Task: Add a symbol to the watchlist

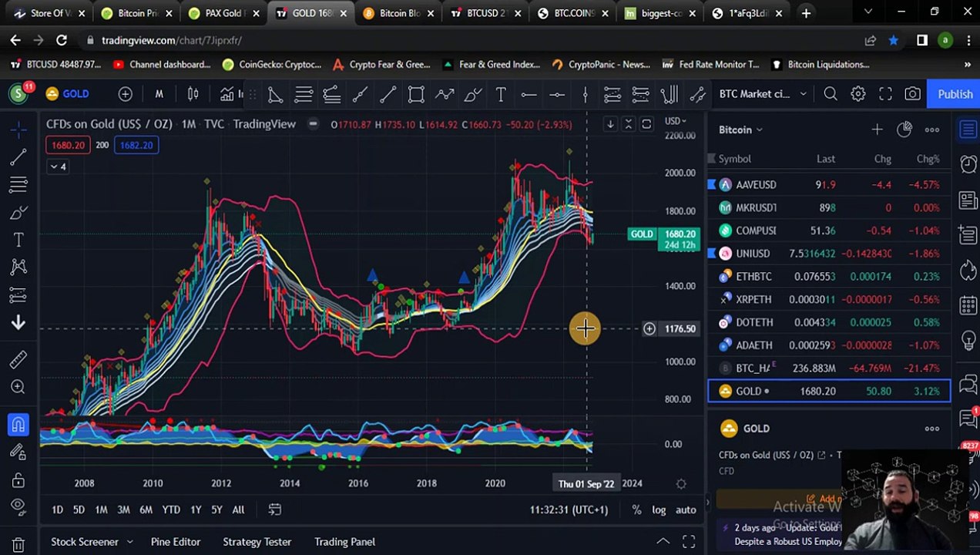Action: click(877, 129)
